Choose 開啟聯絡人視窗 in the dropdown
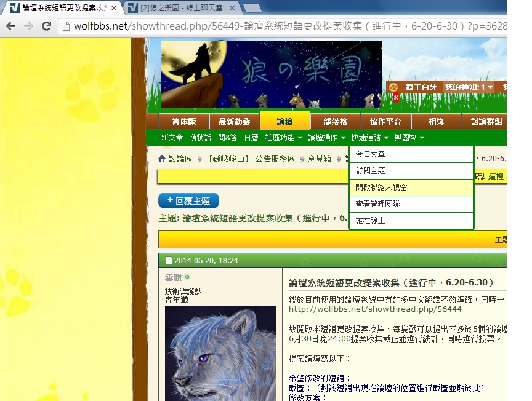Image resolution: width=532 pixels, height=401 pixels. [411, 188]
